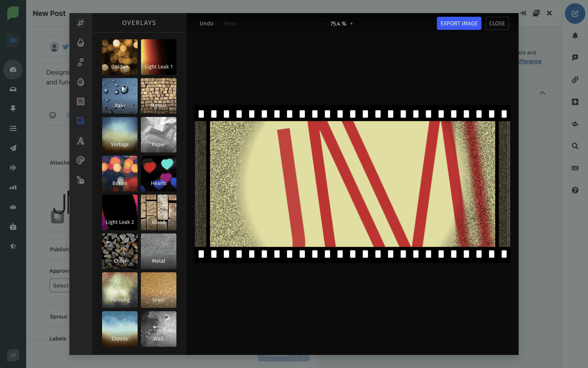Apply the Mosaic overlay
The width and height of the screenshot is (588, 368).
tap(159, 96)
